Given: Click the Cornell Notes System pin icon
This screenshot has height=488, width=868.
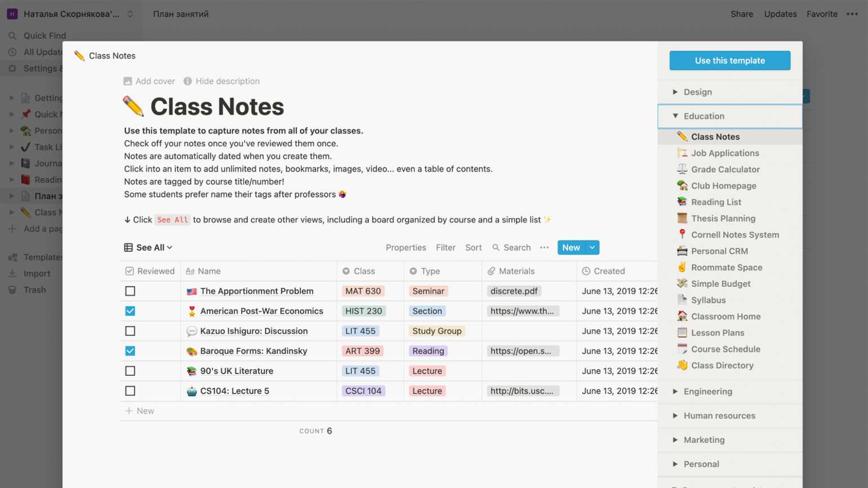Looking at the screenshot, I should [x=682, y=234].
